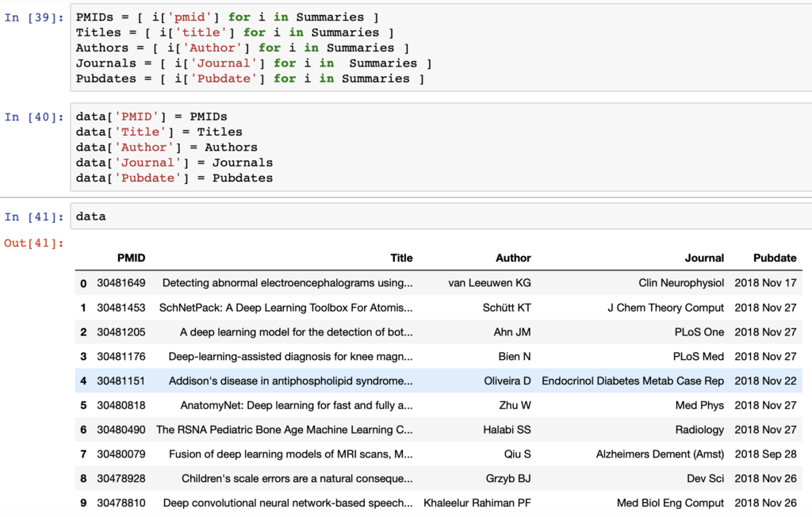The width and height of the screenshot is (812, 517).
Task: Select PMID cell 30480079
Action: [x=121, y=454]
